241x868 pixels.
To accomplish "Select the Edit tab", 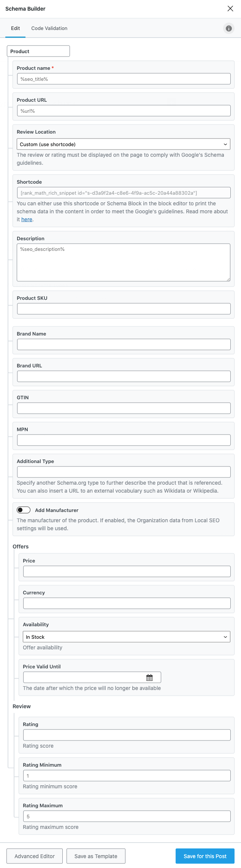I will click(16, 28).
